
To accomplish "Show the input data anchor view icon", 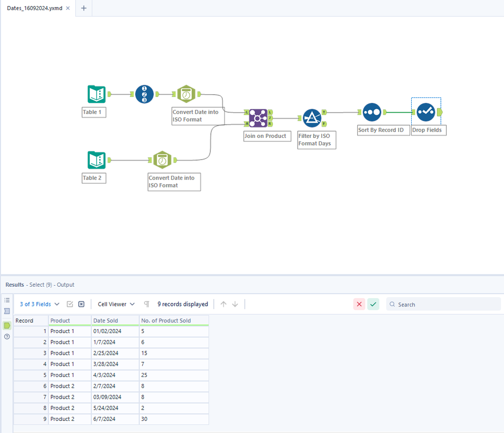I will 7,311.
